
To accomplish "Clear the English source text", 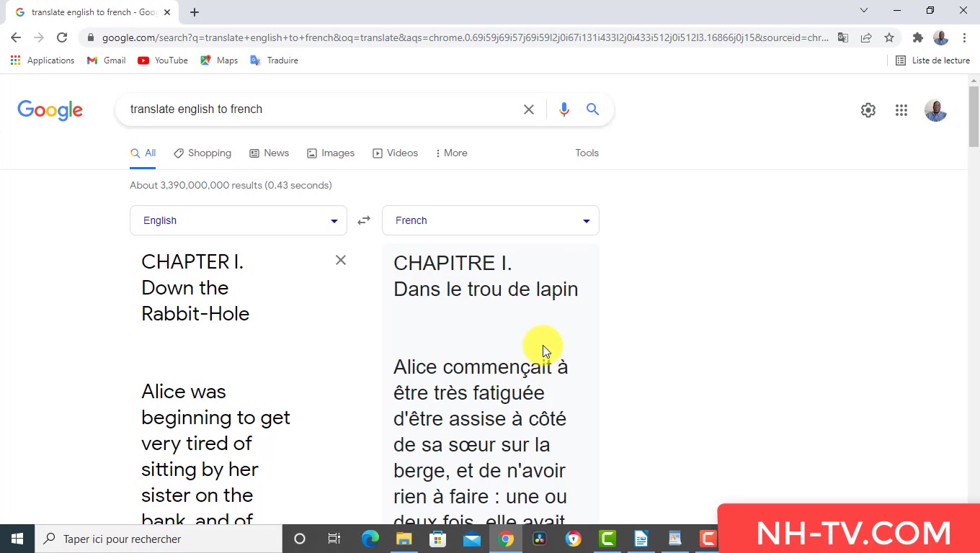I will click(x=341, y=260).
